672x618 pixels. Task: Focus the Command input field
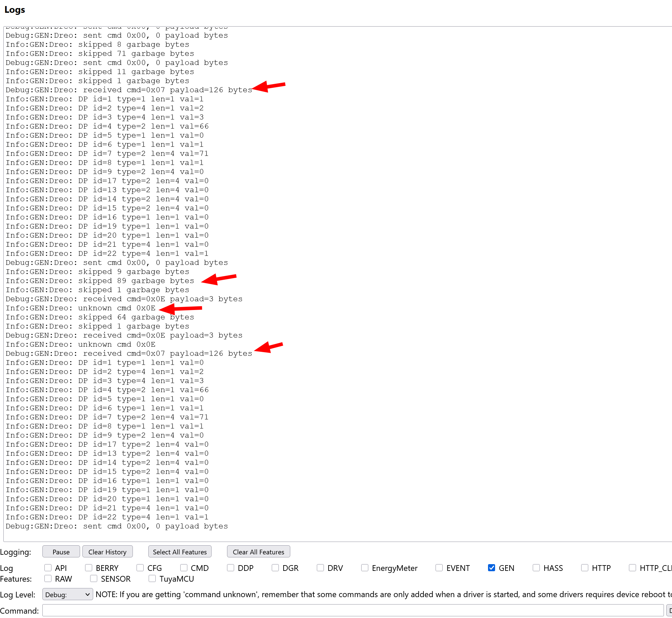pyautogui.click(x=353, y=610)
